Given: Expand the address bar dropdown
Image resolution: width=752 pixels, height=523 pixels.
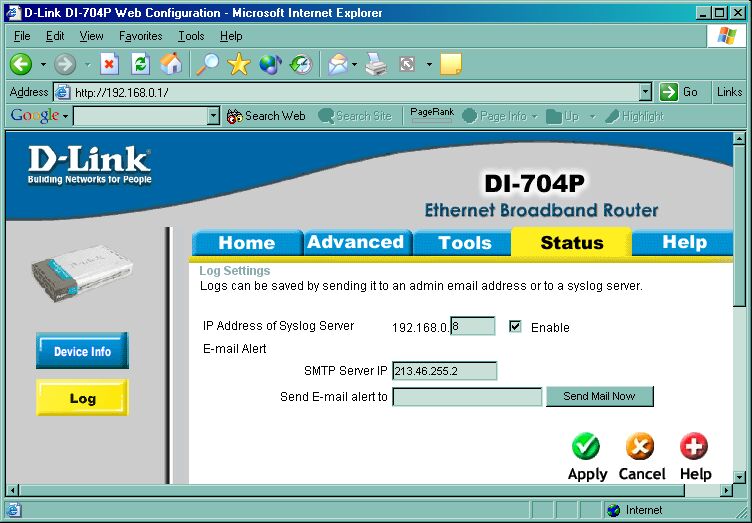Looking at the screenshot, I should click(646, 92).
